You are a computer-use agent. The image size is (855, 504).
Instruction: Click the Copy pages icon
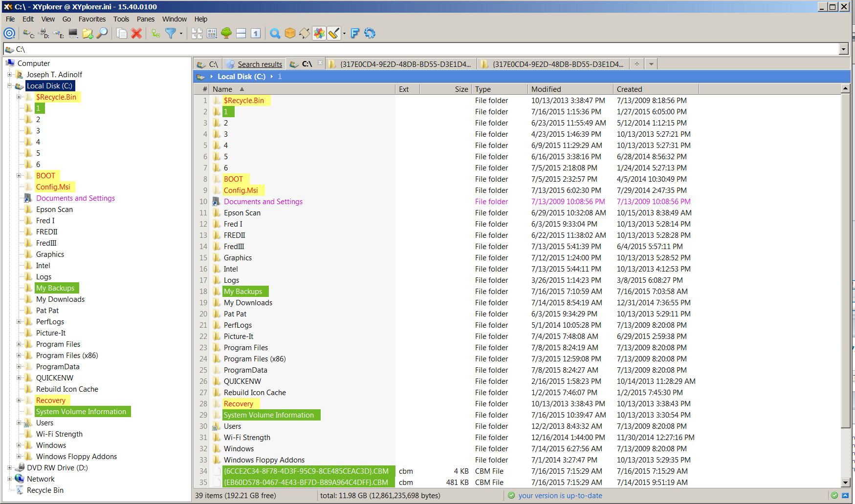122,33
